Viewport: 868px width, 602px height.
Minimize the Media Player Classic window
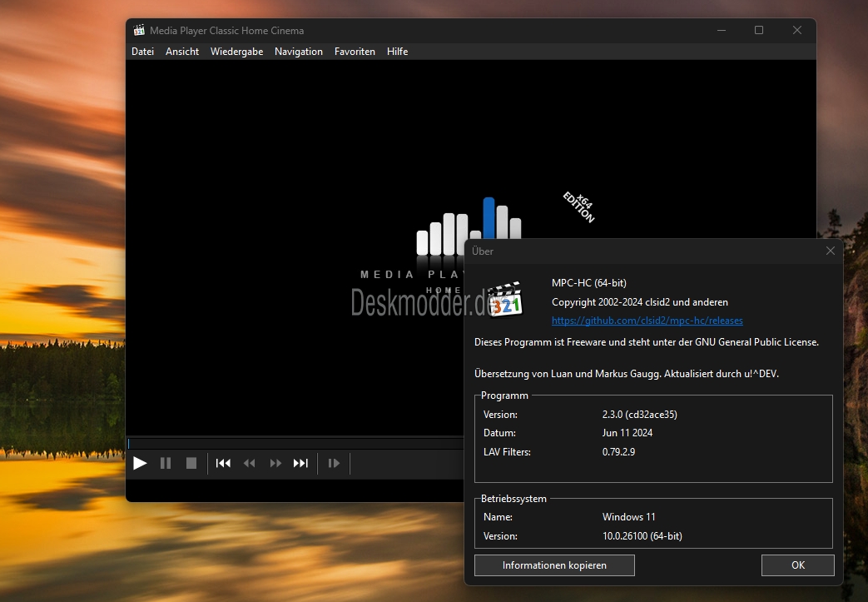(722, 31)
